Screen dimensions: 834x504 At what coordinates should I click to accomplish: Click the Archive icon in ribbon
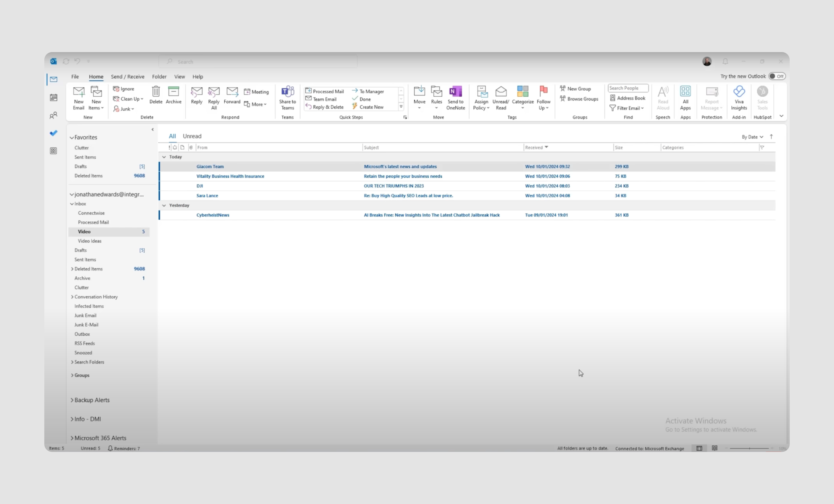(173, 91)
